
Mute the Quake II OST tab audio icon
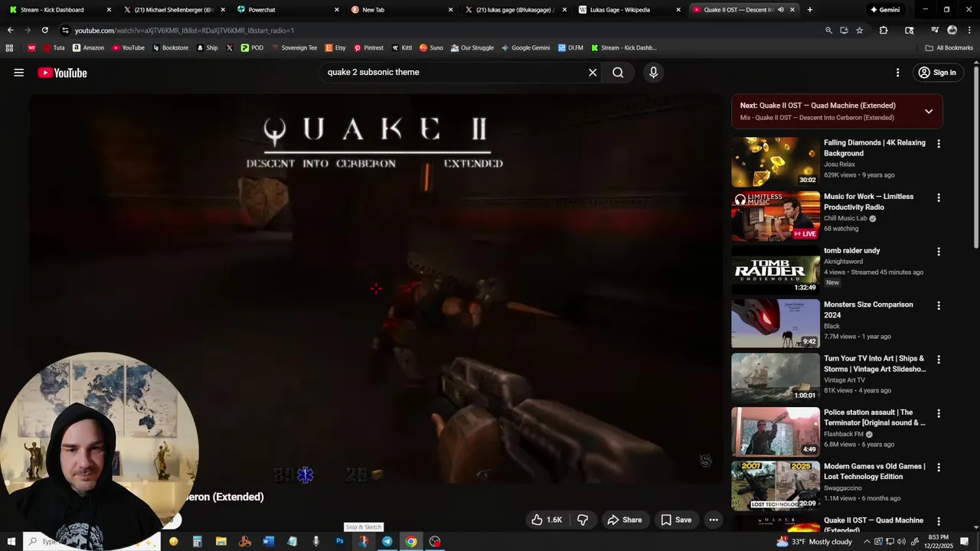pos(780,10)
